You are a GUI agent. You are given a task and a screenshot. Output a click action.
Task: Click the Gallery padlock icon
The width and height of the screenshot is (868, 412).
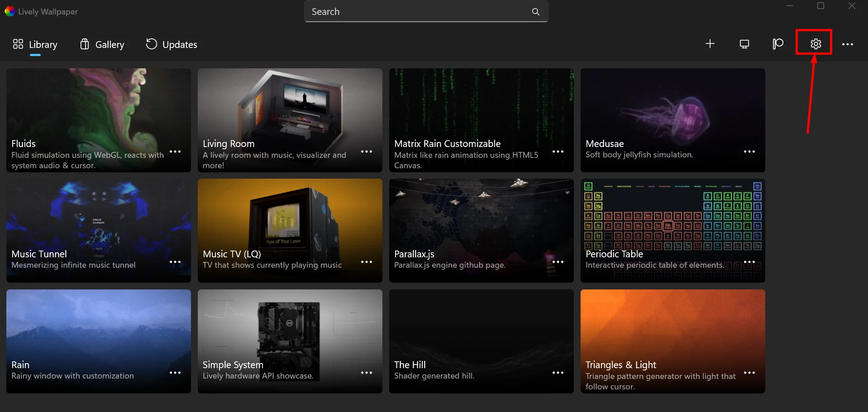pyautogui.click(x=84, y=44)
